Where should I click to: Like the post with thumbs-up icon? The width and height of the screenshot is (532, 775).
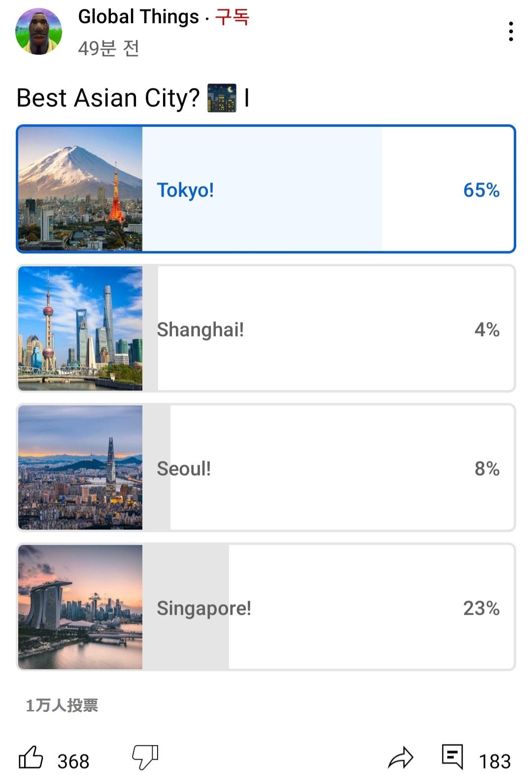(x=31, y=757)
